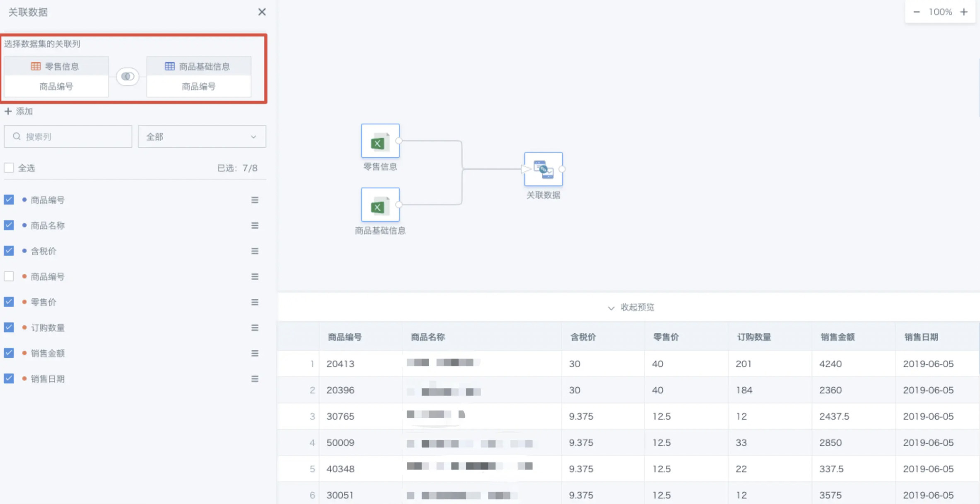Image resolution: width=980 pixels, height=504 pixels.
Task: Click reorder handle for 商品名称 row
Action: (x=255, y=225)
